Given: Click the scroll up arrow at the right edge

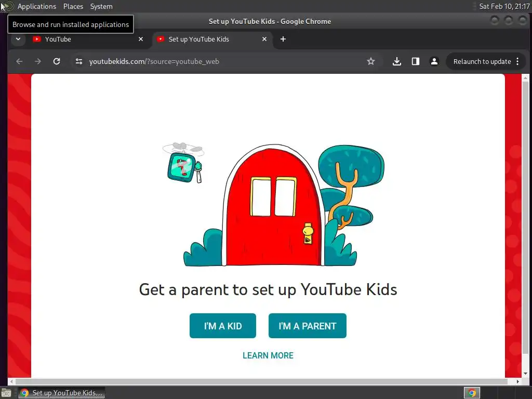Looking at the screenshot, I should [525, 78].
